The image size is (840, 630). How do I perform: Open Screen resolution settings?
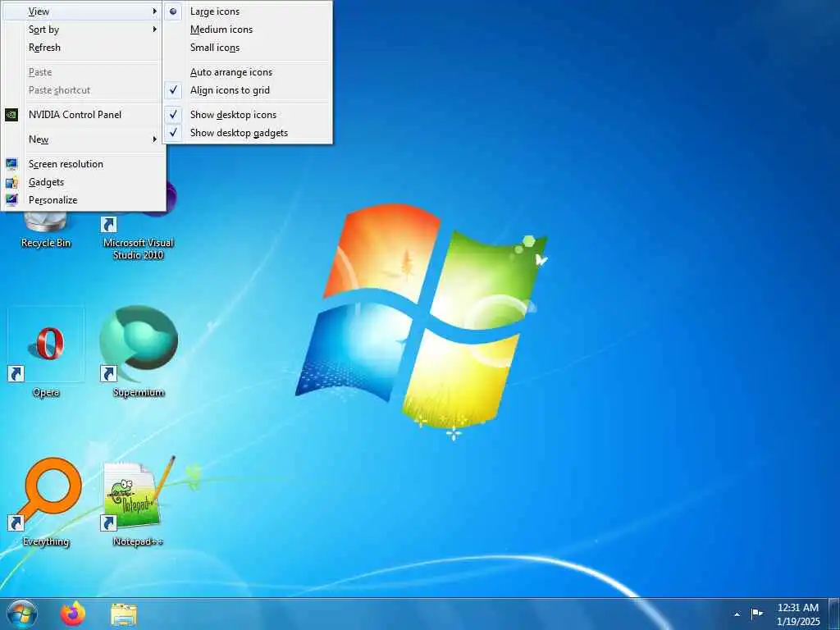[x=84, y=164]
